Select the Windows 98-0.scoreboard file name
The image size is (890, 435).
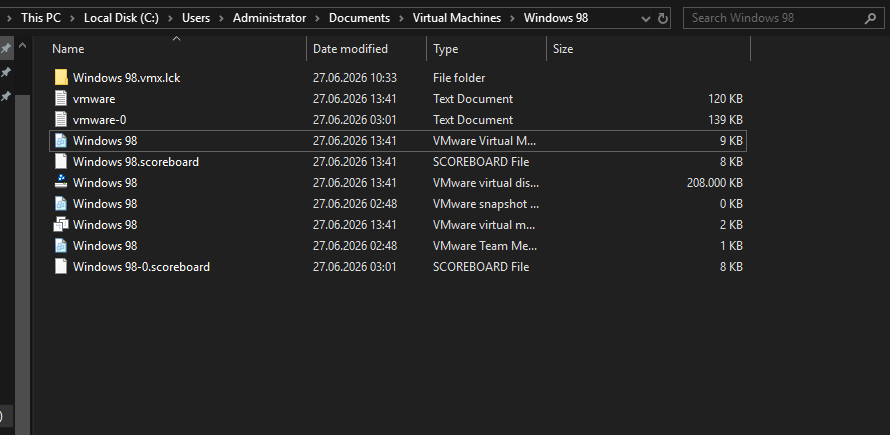click(x=141, y=266)
